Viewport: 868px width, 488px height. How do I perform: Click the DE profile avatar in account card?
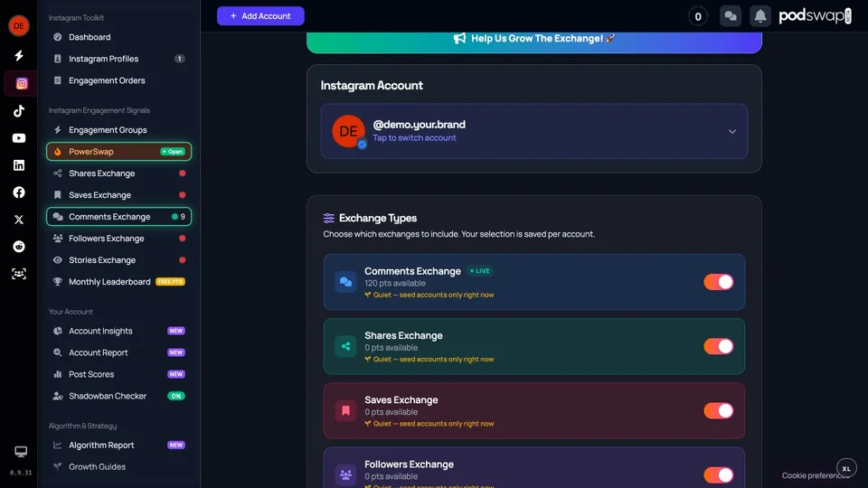click(348, 131)
